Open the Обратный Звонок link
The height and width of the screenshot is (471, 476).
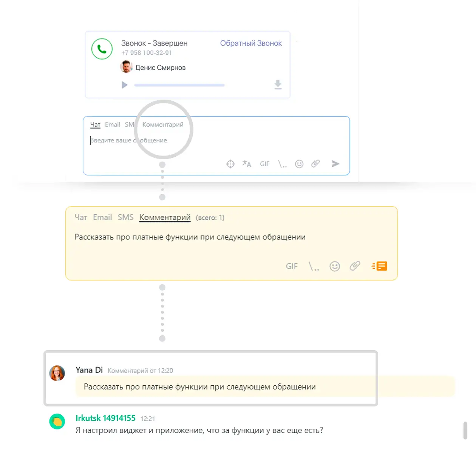[251, 43]
